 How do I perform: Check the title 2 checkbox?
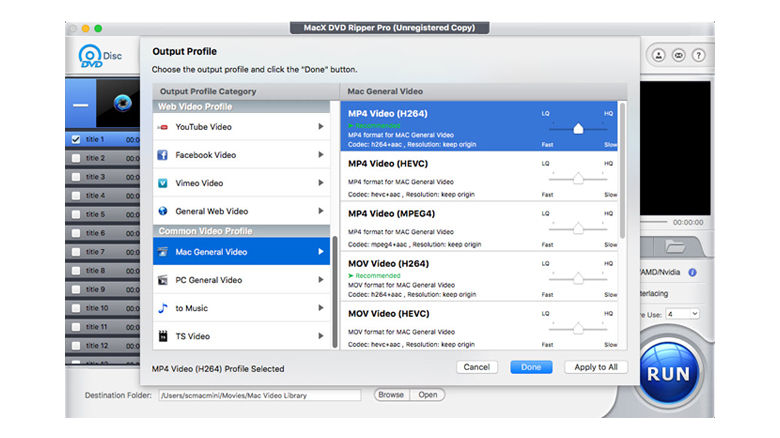click(76, 158)
